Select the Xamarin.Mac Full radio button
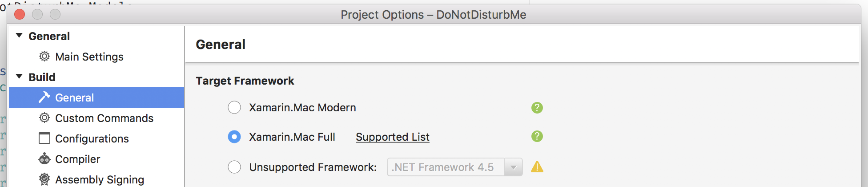The image size is (868, 187). [234, 137]
